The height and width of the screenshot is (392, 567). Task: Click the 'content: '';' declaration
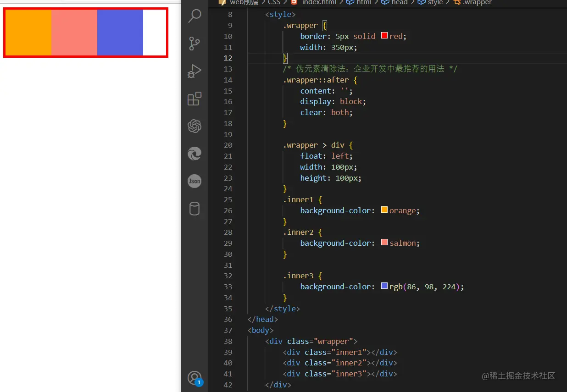pos(327,91)
